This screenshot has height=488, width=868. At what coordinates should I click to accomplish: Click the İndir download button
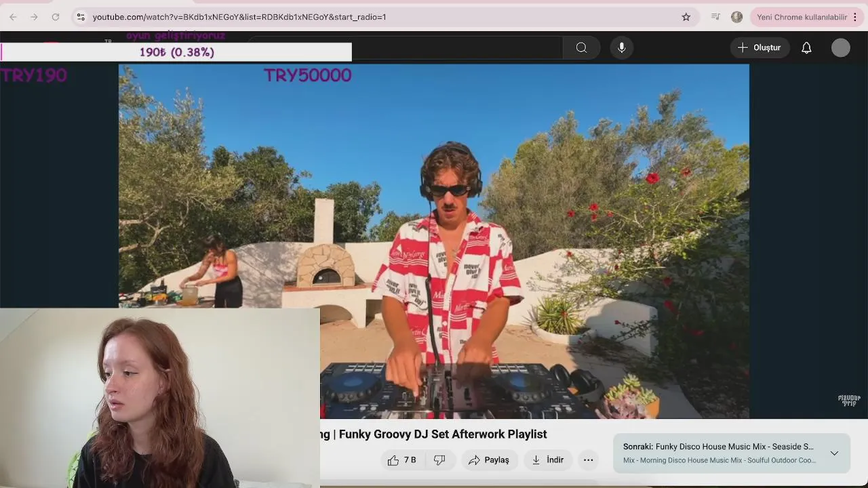pyautogui.click(x=548, y=460)
